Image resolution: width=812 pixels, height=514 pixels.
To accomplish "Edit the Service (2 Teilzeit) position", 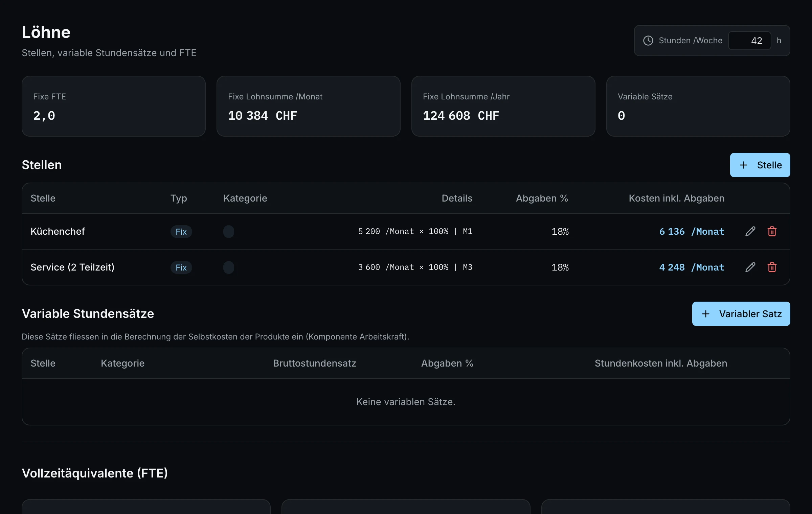I will tap(750, 267).
